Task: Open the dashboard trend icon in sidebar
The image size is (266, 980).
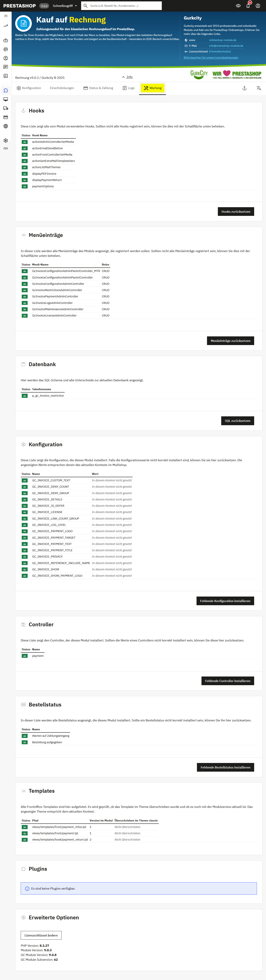Action: click(6, 26)
